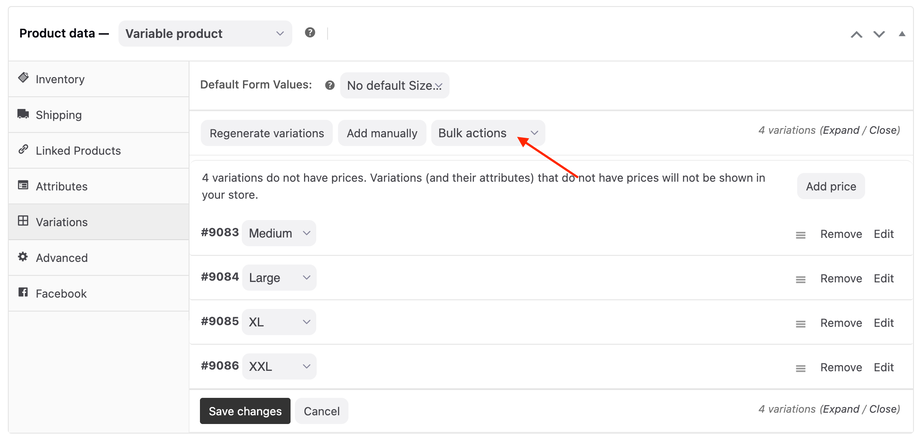
Task: Go to the Linked Products tab
Action: (x=78, y=150)
